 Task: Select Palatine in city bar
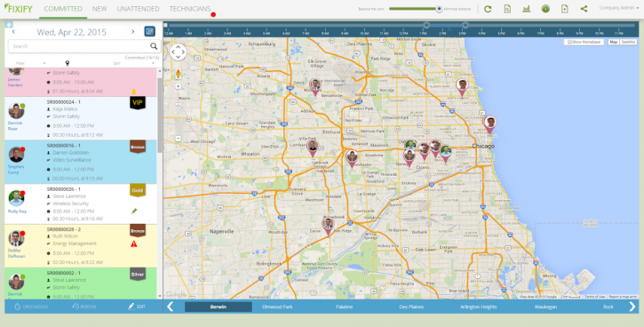[x=344, y=307]
